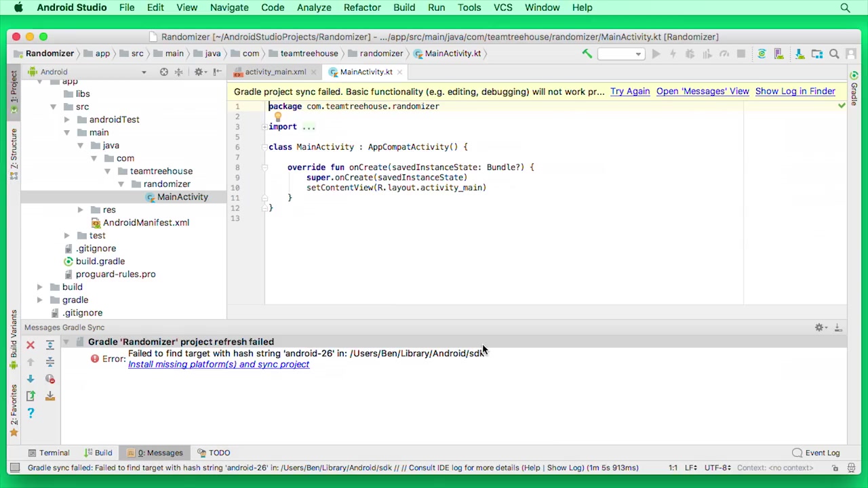Click the Try Again link

point(630,91)
